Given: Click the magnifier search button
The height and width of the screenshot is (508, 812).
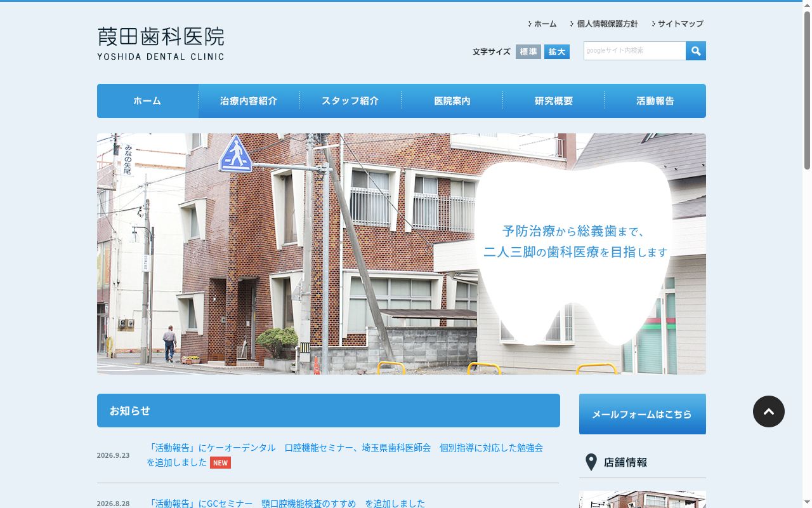Looking at the screenshot, I should pos(696,51).
